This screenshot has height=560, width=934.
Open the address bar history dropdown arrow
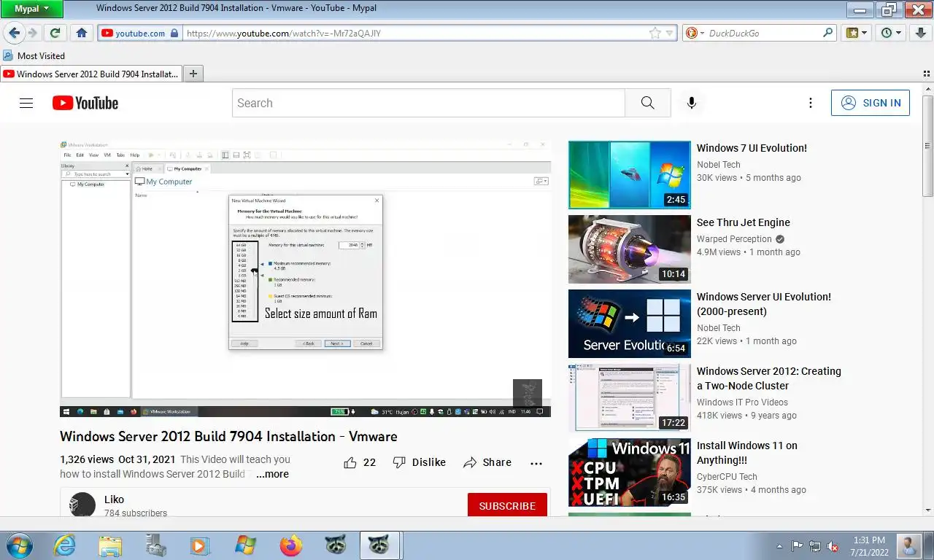tap(669, 33)
